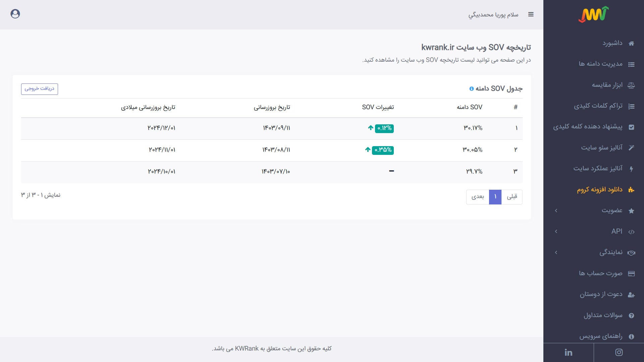
Task: Click the Gregorian date ۲۰۲۴/۱۲/۰۱
Action: (x=161, y=128)
